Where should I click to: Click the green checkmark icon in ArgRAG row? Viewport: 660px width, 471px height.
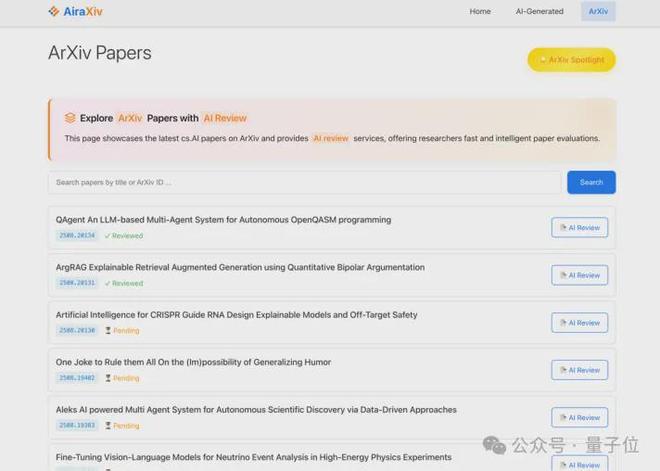coord(107,283)
